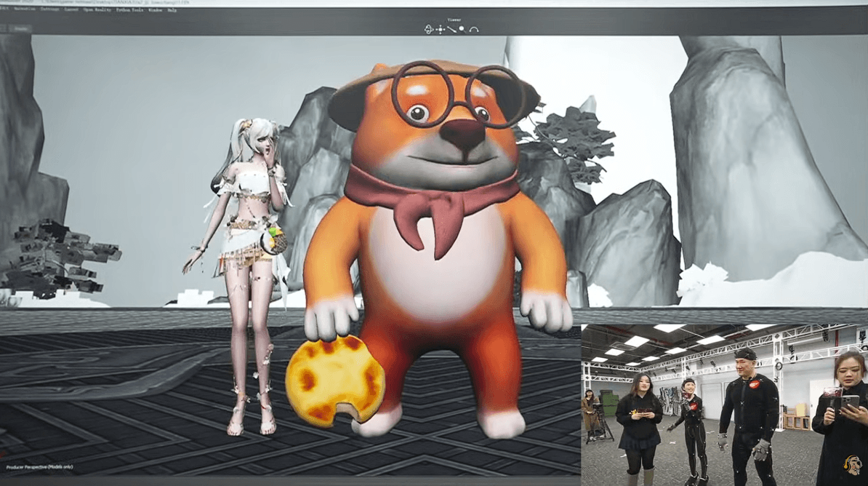Open the Help menu
The width and height of the screenshot is (868, 486).
point(172,9)
